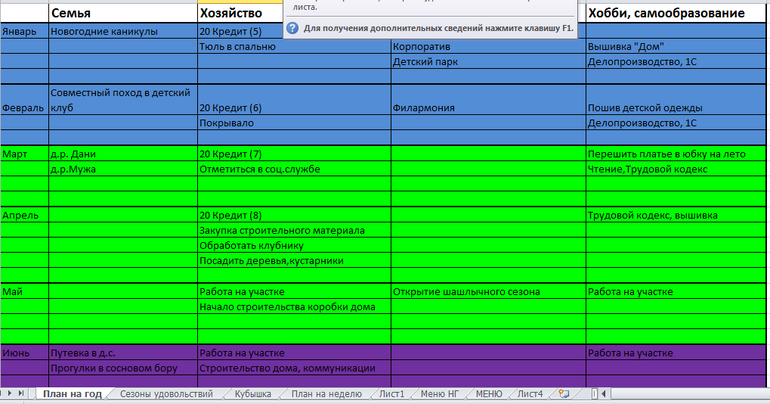Image resolution: width=770 pixels, height=404 pixels.
Task: Click the Вышивка "Дом" cell
Action: point(676,47)
